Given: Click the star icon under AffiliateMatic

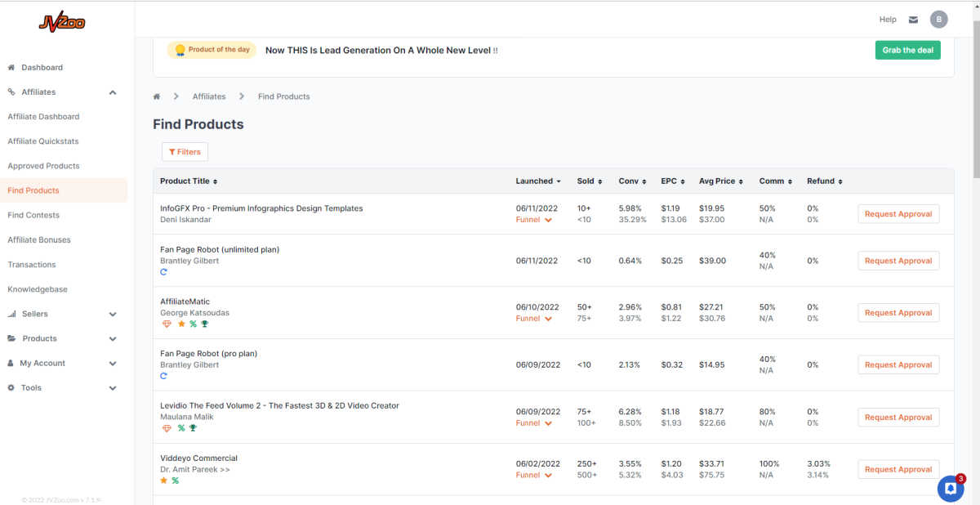Looking at the screenshot, I should tap(181, 324).
